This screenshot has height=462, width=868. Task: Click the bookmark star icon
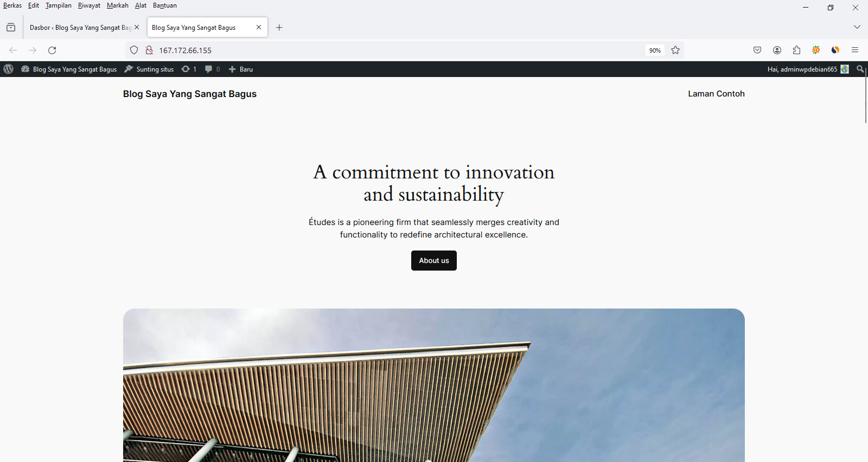pyautogui.click(x=675, y=50)
